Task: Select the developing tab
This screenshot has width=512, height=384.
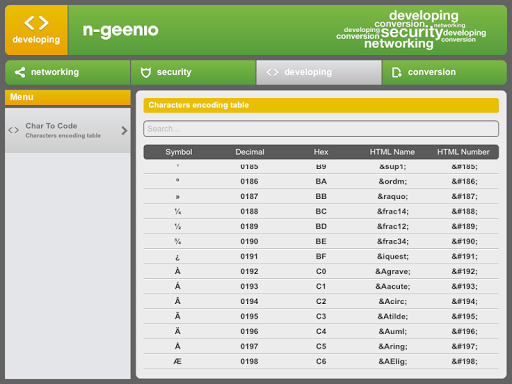Action: point(319,72)
